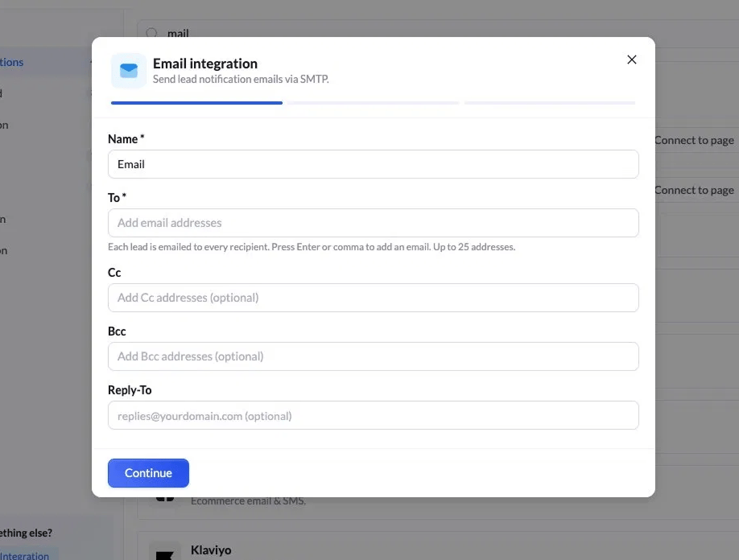Click the Name field label
739x560 pixels.
(x=126, y=139)
